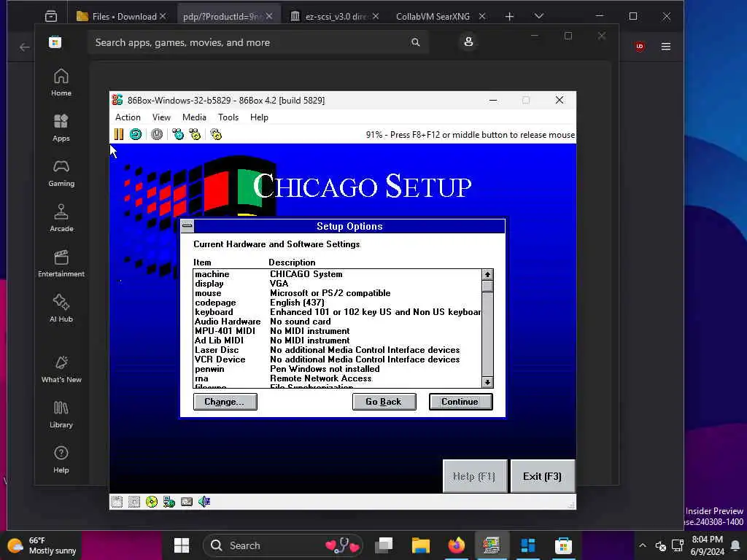Image resolution: width=747 pixels, height=560 pixels.
Task: Go to Home in the Store sidebar
Action: click(x=61, y=82)
